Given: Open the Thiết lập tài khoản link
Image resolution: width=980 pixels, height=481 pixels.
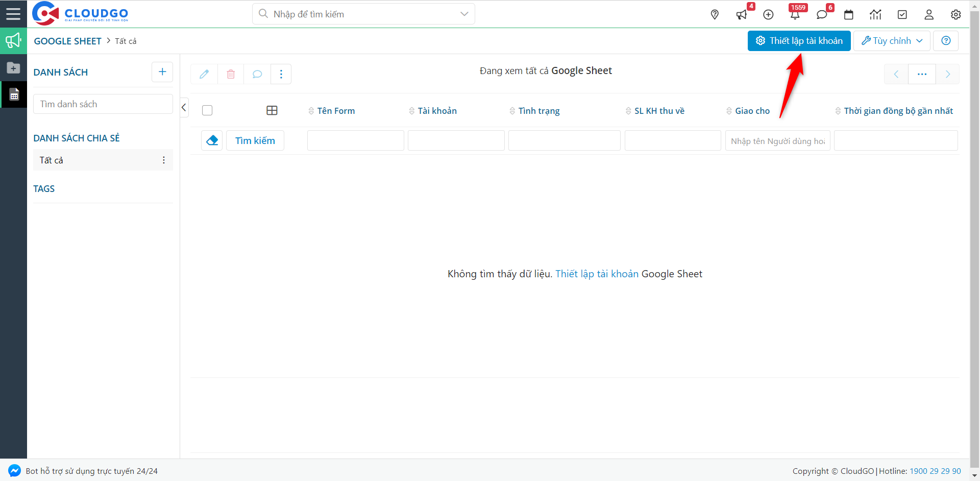Looking at the screenshot, I should click(x=597, y=274).
